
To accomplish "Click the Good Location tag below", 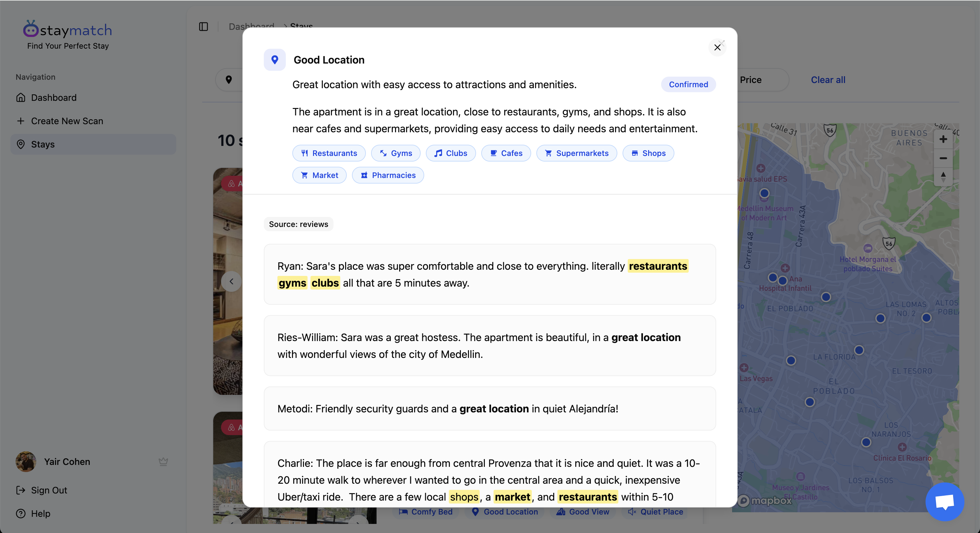I will click(505, 512).
